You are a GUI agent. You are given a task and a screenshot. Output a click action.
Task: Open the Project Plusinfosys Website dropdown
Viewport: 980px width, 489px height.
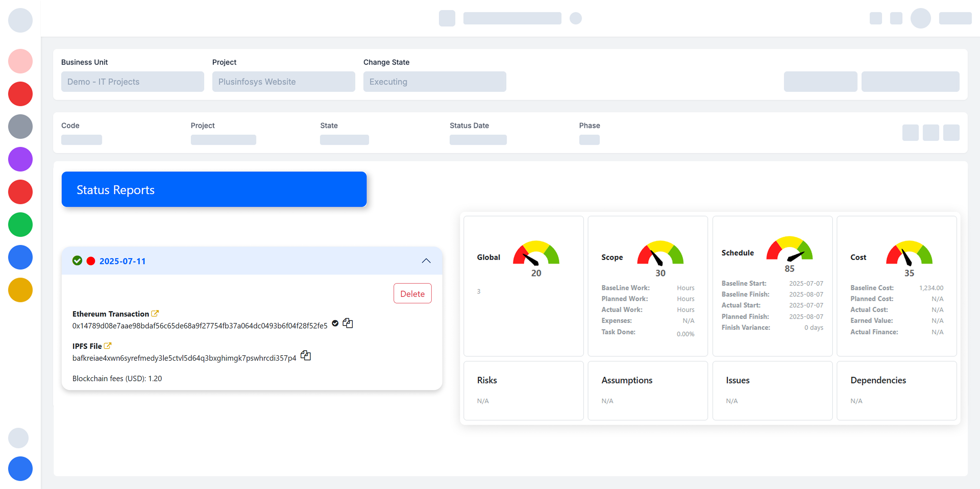coord(283,81)
